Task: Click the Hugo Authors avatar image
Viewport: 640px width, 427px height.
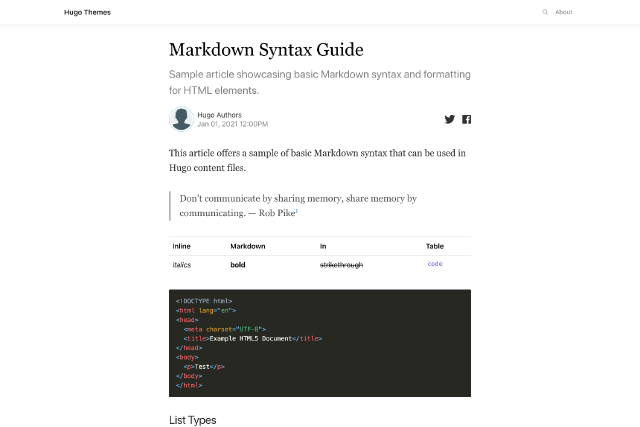Action: click(x=181, y=119)
